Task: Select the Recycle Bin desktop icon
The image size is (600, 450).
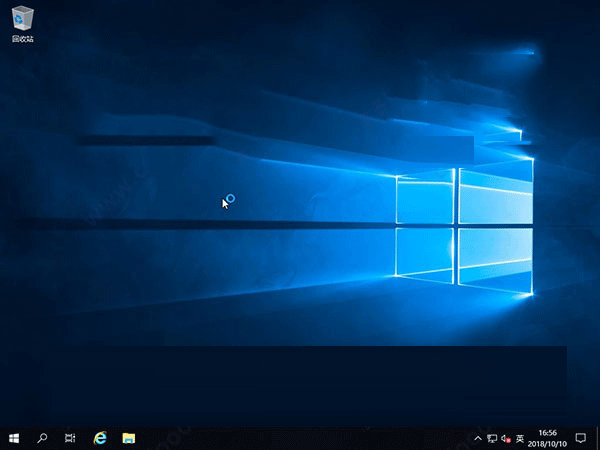Action: [x=22, y=18]
